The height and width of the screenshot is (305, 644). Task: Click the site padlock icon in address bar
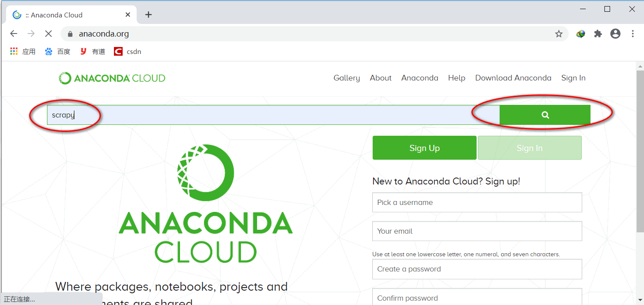(70, 34)
